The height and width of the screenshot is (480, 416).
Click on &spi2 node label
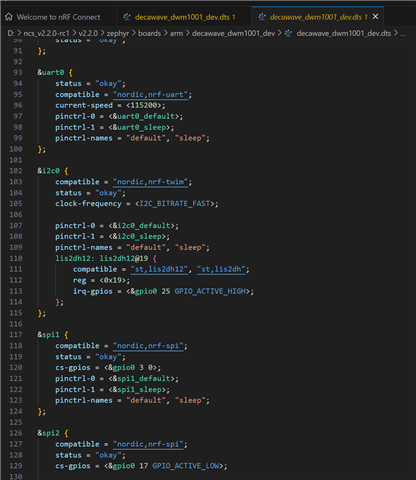coord(48,433)
